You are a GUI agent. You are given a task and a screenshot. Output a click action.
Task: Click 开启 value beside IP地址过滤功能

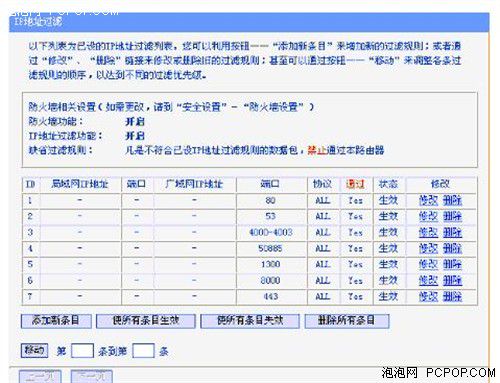(x=135, y=136)
